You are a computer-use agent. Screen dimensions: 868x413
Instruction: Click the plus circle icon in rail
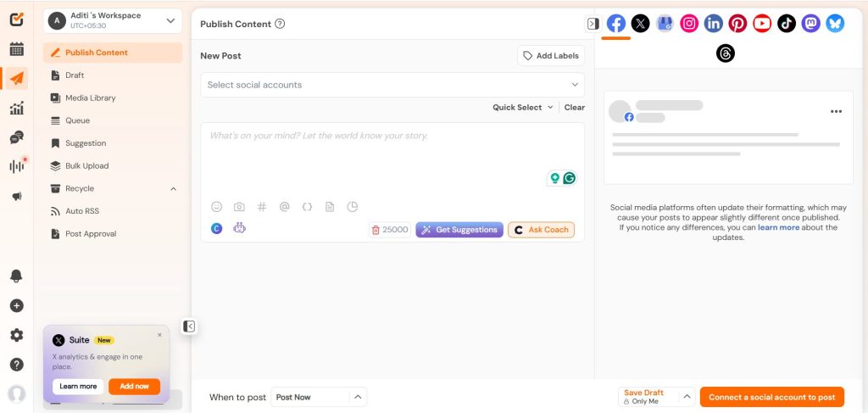point(17,305)
